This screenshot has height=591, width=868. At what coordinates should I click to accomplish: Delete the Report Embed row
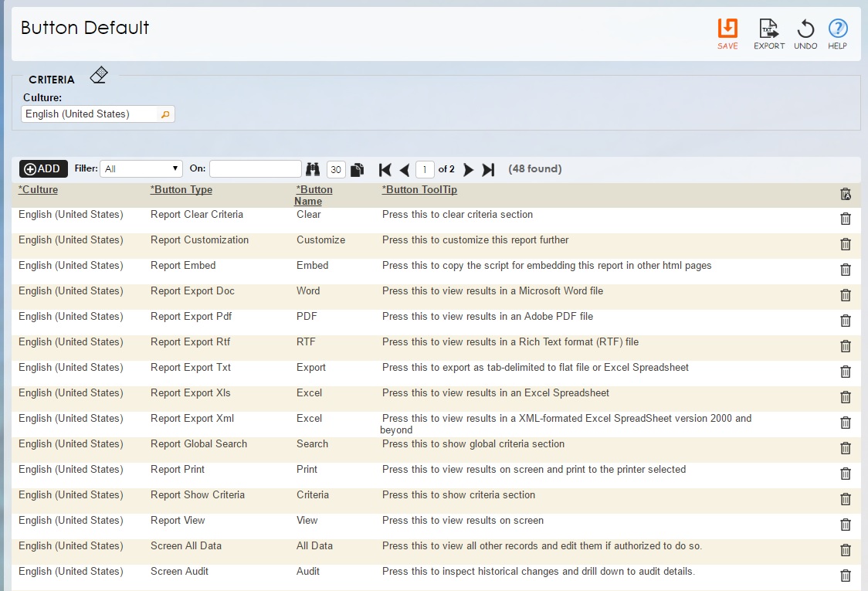tap(846, 270)
